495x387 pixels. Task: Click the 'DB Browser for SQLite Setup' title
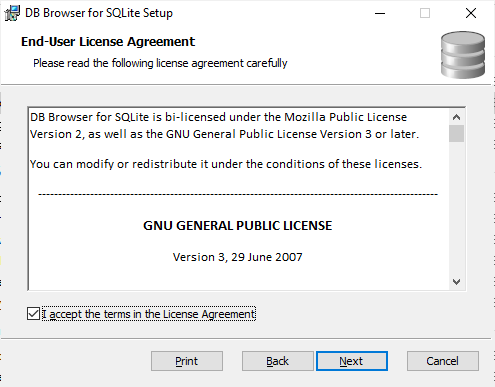[x=99, y=13]
